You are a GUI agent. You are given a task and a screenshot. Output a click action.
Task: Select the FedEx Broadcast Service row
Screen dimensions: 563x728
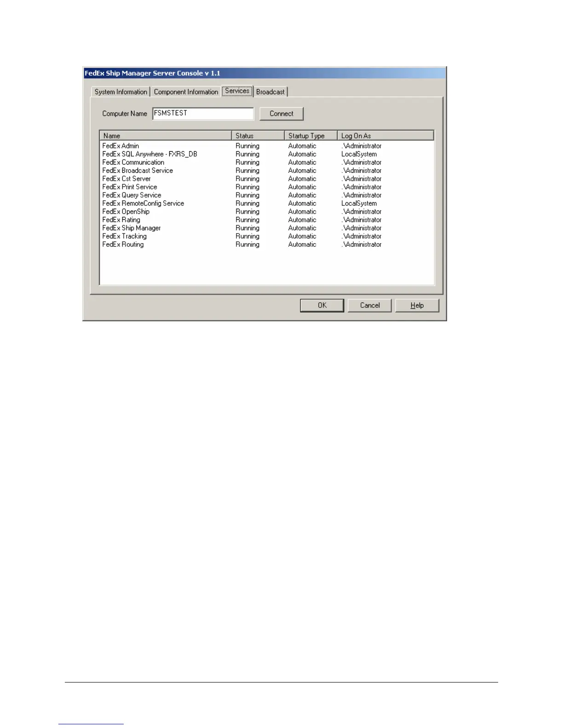click(x=267, y=171)
